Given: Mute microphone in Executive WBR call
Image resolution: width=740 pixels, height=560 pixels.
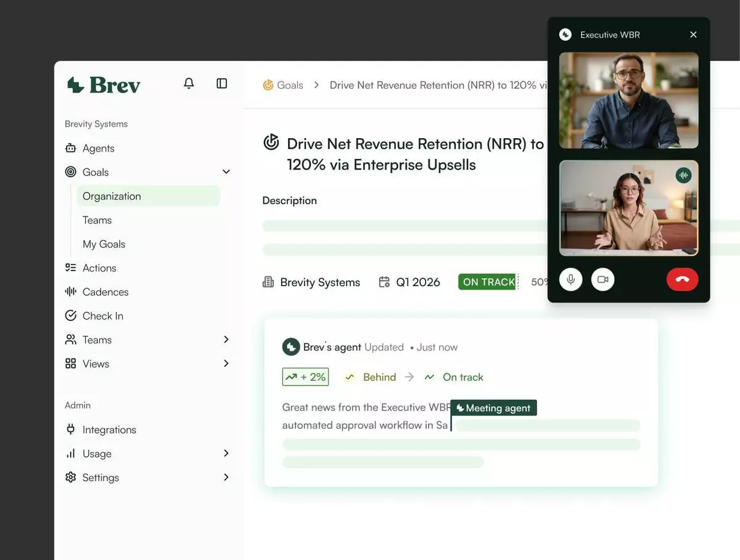Looking at the screenshot, I should click(570, 279).
